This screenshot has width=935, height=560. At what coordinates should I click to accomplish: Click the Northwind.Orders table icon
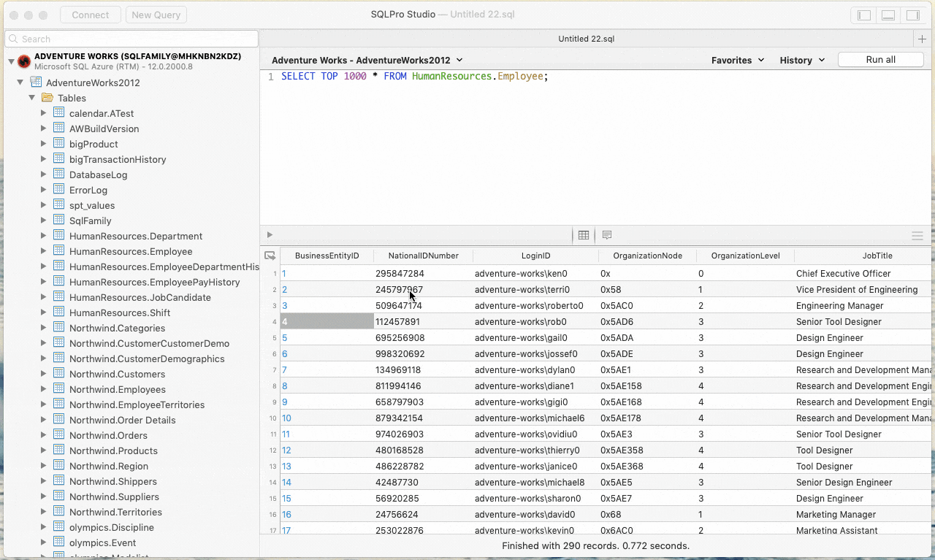point(59,435)
